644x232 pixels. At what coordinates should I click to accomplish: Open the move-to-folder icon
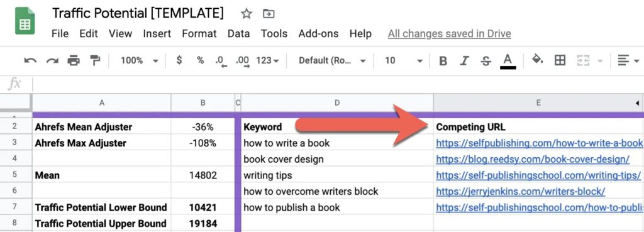269,14
